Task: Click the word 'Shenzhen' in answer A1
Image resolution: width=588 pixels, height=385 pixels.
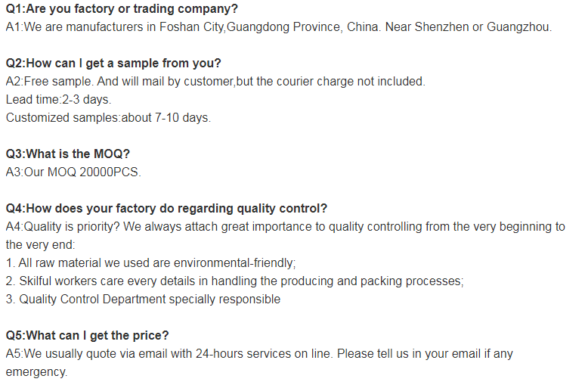Action: point(441,27)
